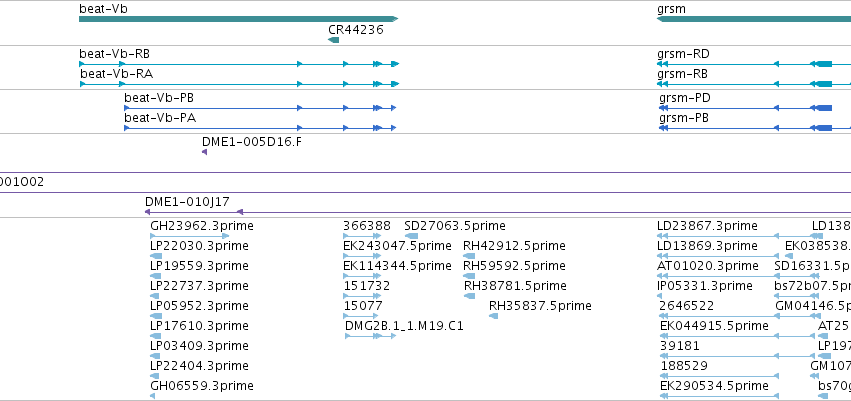Select the LP22030.3prime EST glyph

pyautogui.click(x=156, y=256)
